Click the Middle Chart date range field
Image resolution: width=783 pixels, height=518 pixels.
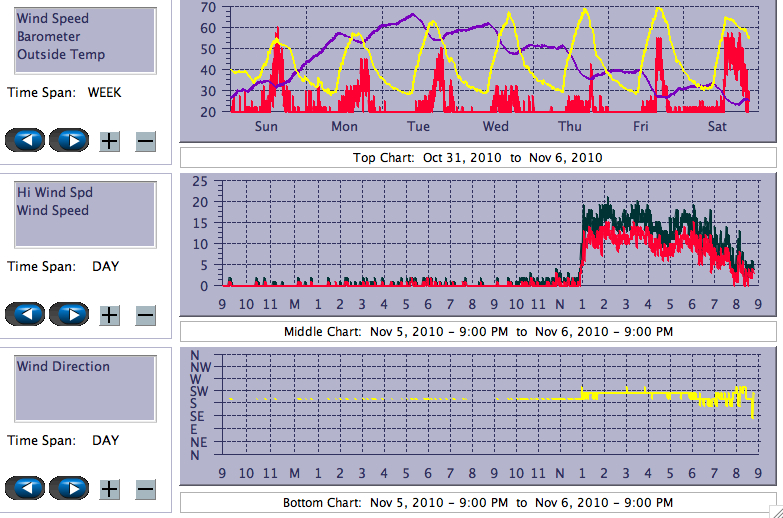tap(478, 332)
